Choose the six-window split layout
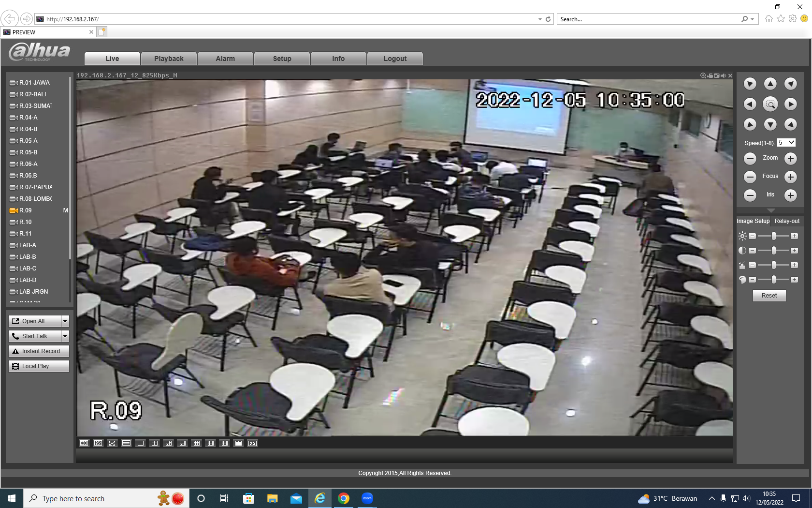Screen dimensions: 812x508 [x=169, y=443]
